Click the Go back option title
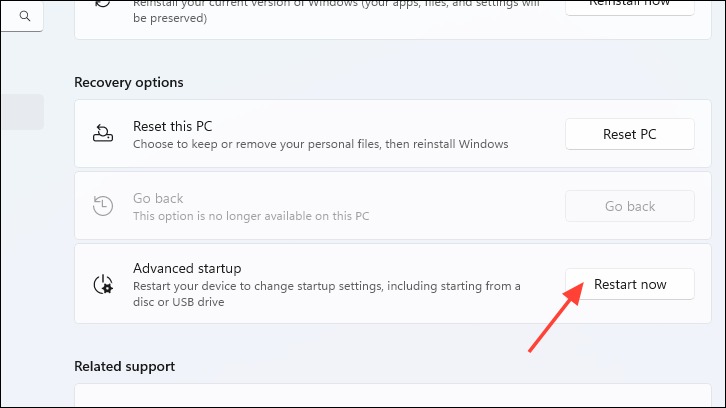 coord(158,198)
